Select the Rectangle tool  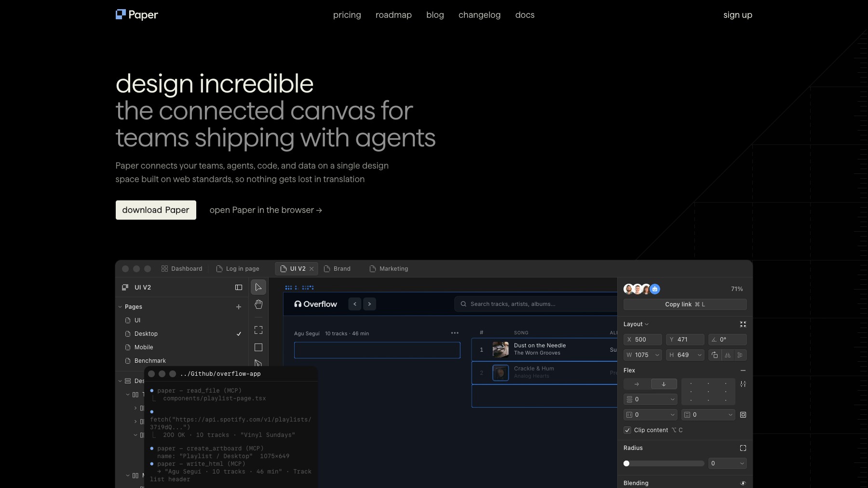click(x=258, y=347)
